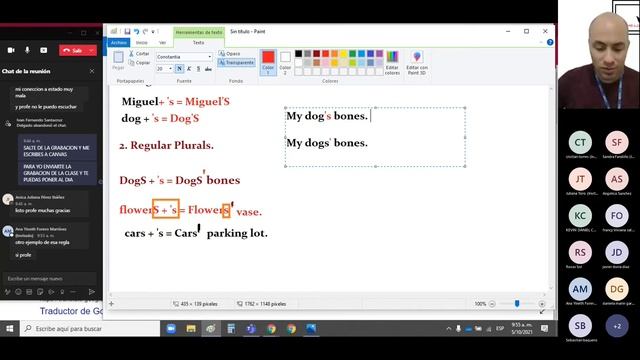
Task: Click the share screen icon in Teams
Action: (44, 50)
